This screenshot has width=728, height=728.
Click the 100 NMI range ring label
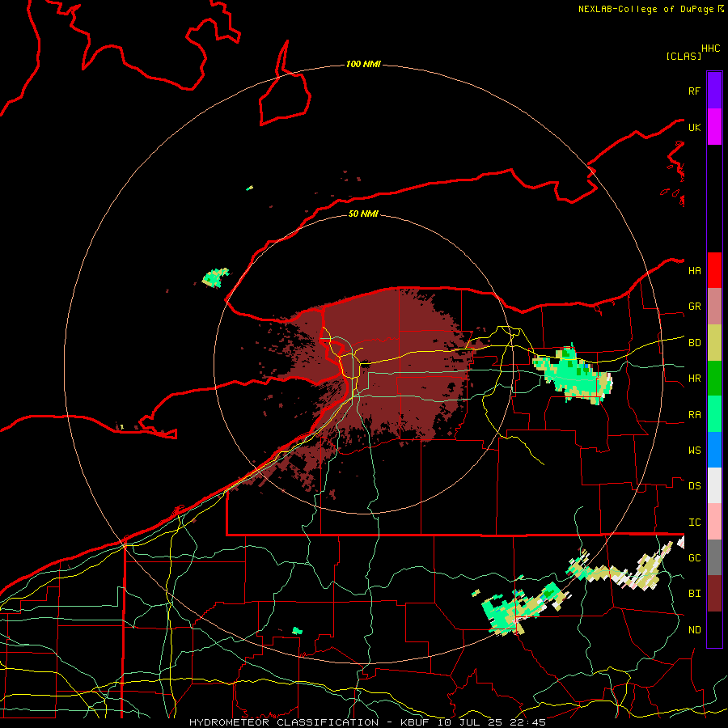click(363, 64)
